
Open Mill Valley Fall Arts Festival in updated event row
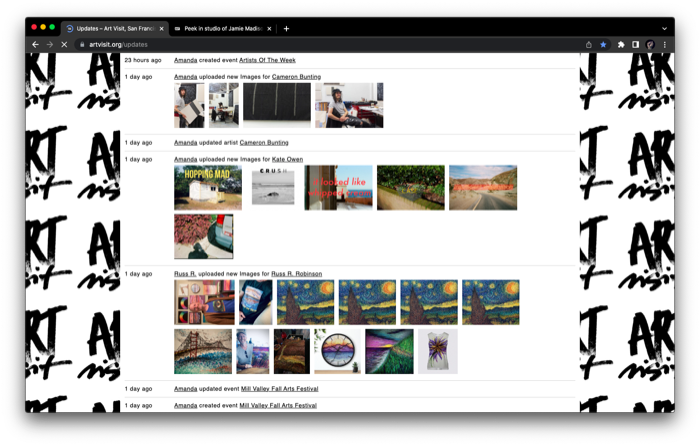[x=279, y=389]
